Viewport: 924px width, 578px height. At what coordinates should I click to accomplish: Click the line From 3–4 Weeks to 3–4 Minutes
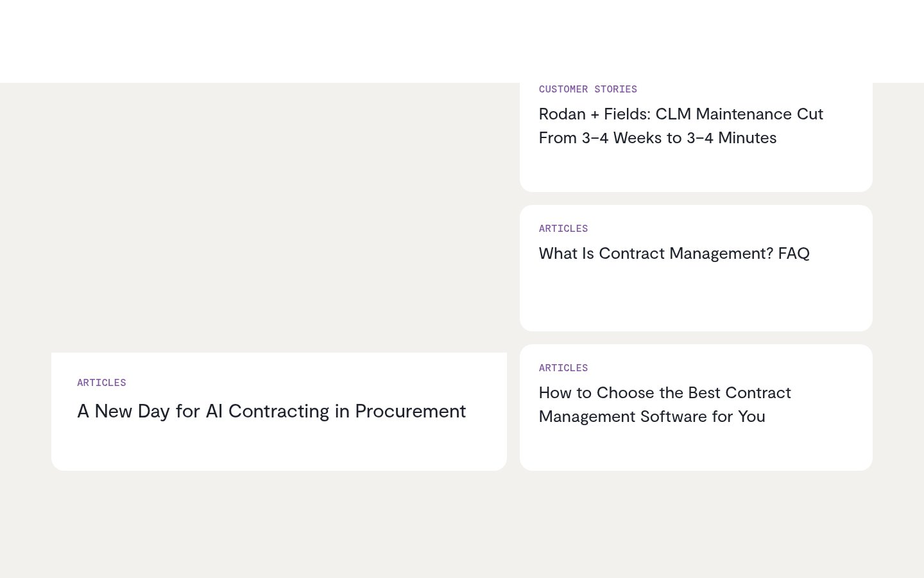coord(658,138)
